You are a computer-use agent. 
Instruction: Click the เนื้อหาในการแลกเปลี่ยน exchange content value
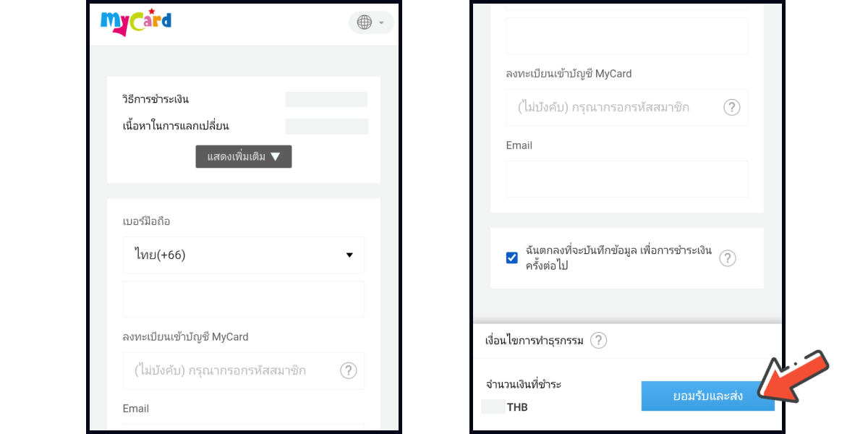pyautogui.click(x=326, y=127)
